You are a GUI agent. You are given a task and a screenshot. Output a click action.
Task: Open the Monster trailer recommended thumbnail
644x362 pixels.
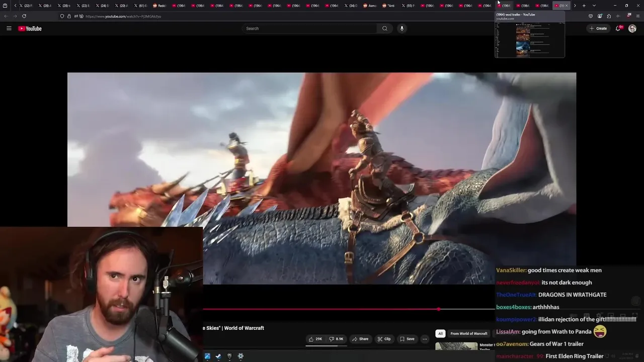click(x=456, y=347)
